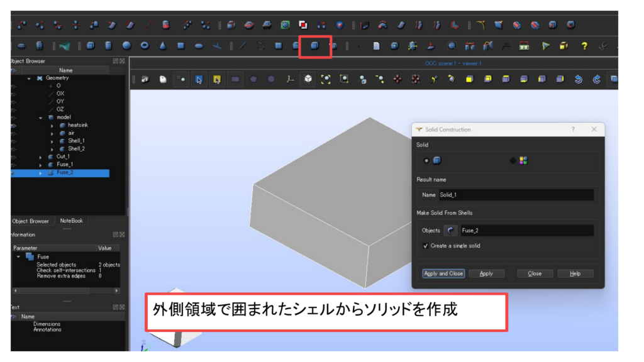
Task: Select the first Solid radio option
Action: coord(427,160)
